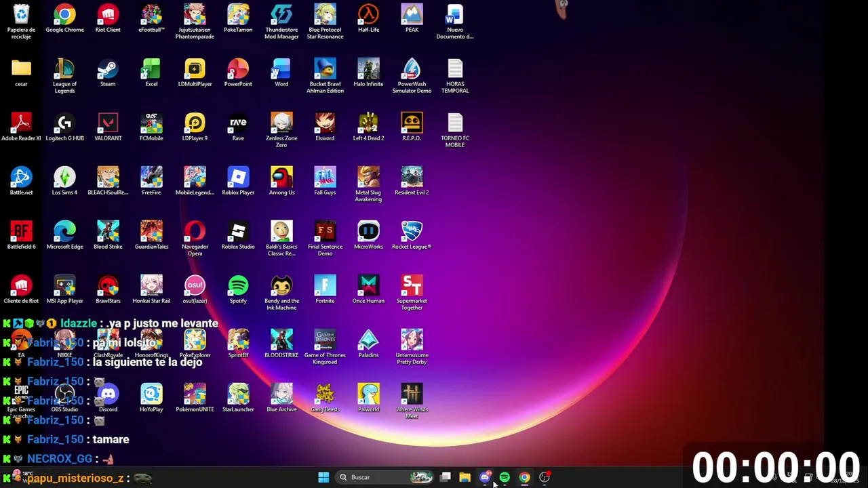The height and width of the screenshot is (488, 868).
Task: Select the Fall Guys desktop icon
Action: [325, 182]
